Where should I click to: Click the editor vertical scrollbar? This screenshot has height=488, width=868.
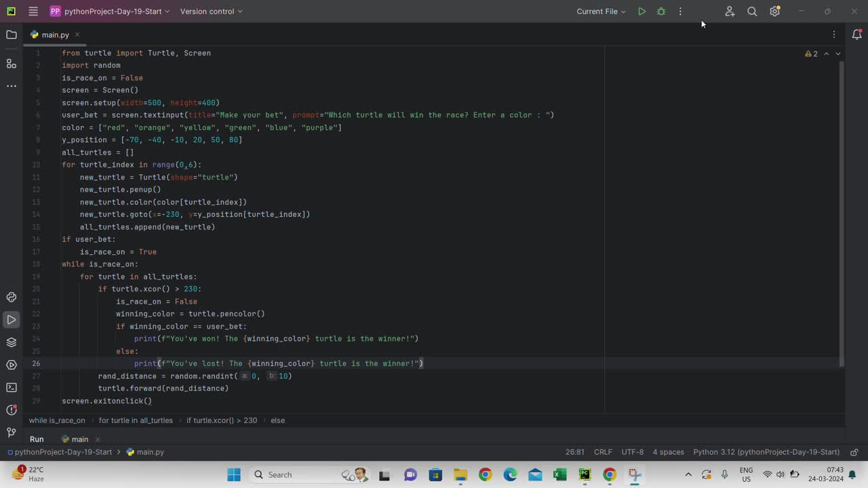[842, 213]
